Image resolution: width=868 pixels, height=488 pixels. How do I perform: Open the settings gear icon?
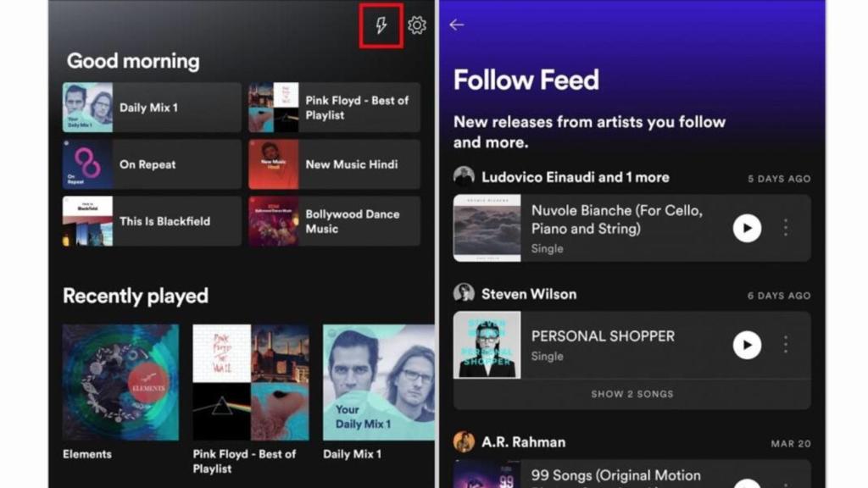[417, 25]
